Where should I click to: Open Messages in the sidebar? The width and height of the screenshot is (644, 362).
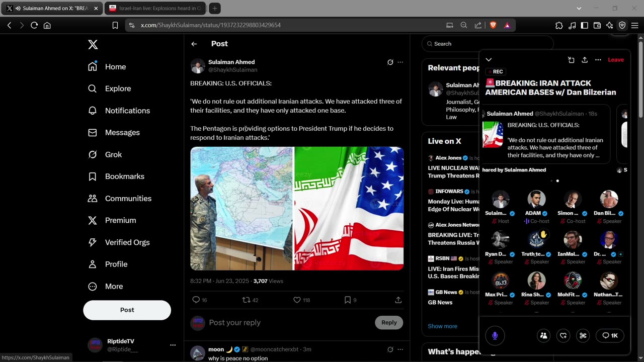[114, 133]
